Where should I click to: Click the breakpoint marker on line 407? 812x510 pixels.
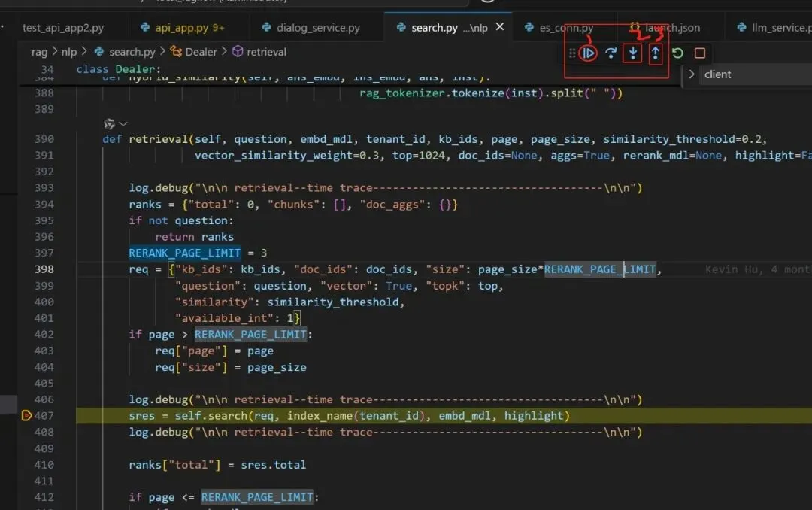pos(26,416)
